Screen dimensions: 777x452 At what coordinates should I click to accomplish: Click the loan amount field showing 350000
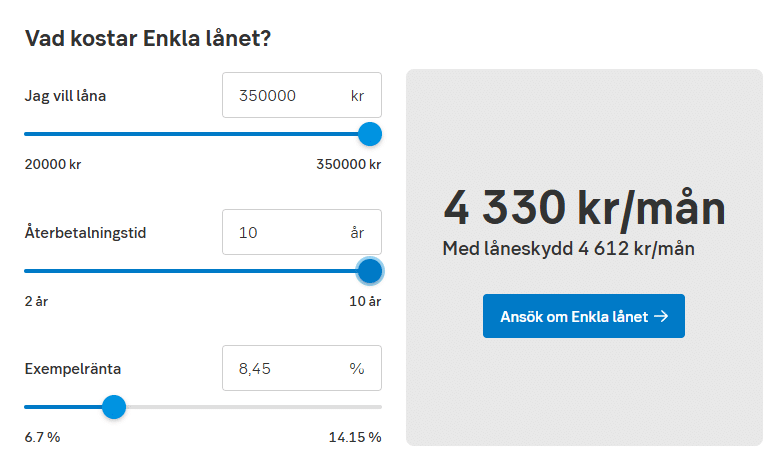click(x=302, y=95)
